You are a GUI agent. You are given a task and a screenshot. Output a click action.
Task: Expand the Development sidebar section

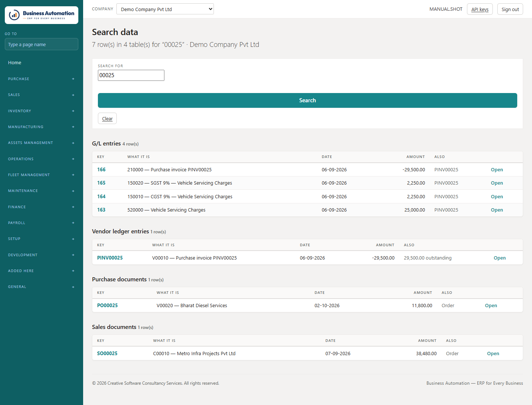pyautogui.click(x=41, y=255)
